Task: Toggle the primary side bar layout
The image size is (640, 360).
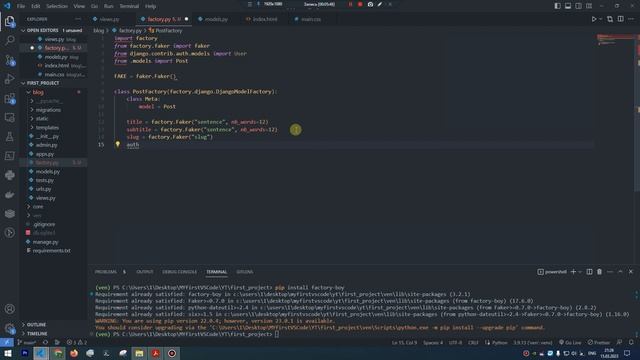Action: point(558,6)
